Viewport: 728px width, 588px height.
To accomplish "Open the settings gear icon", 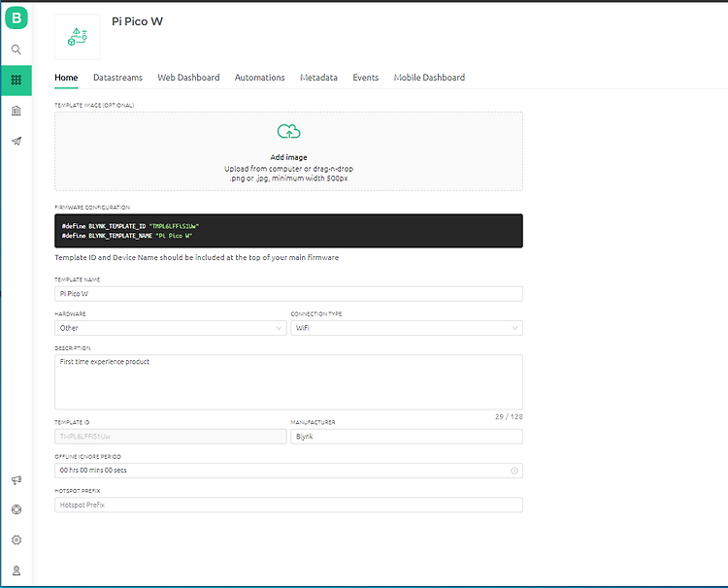I will [x=17, y=539].
